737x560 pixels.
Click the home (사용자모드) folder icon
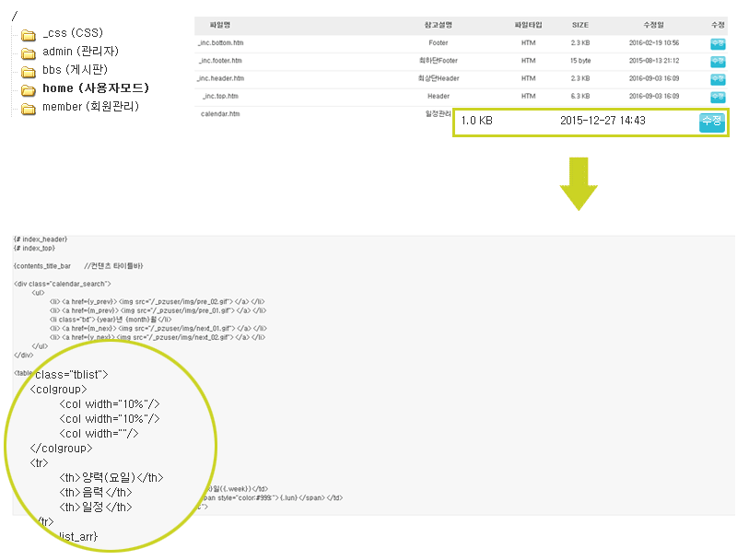tap(28, 89)
